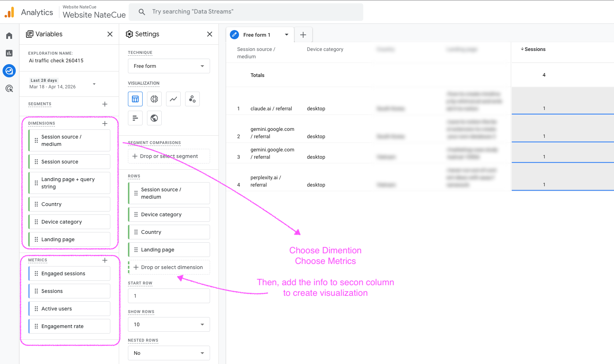Open the Show Rows dropdown

pos(169,324)
